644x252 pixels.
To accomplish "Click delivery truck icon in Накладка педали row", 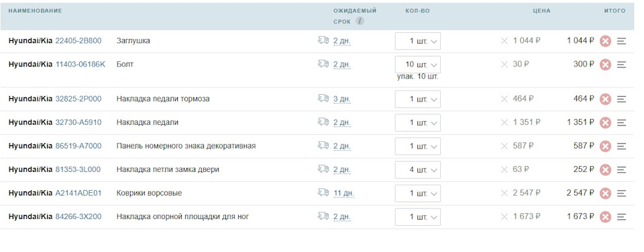I will tap(323, 122).
